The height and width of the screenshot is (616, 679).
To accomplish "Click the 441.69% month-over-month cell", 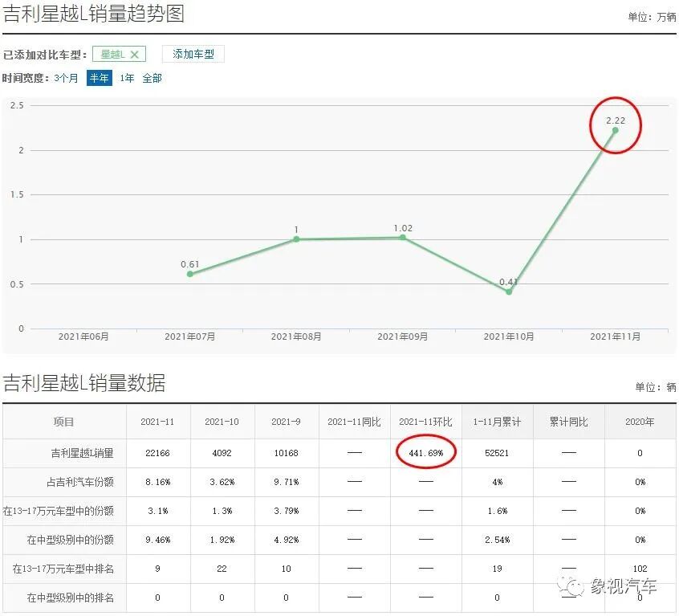I will pyautogui.click(x=426, y=453).
